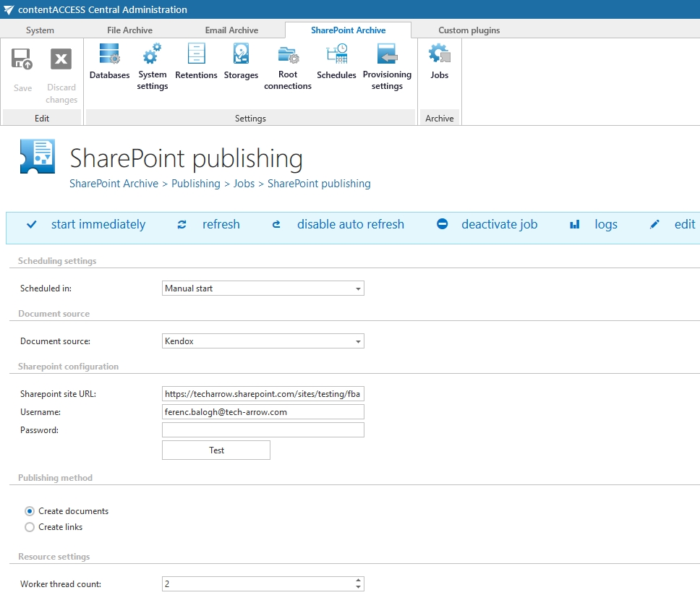Image resolution: width=700 pixels, height=603 pixels.
Task: Open the Jobs breadcrumb link
Action: pos(244,183)
